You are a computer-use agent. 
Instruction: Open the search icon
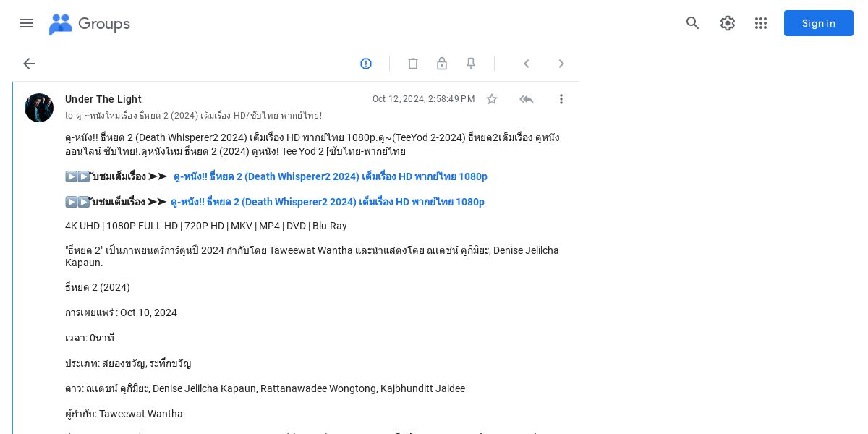(693, 23)
